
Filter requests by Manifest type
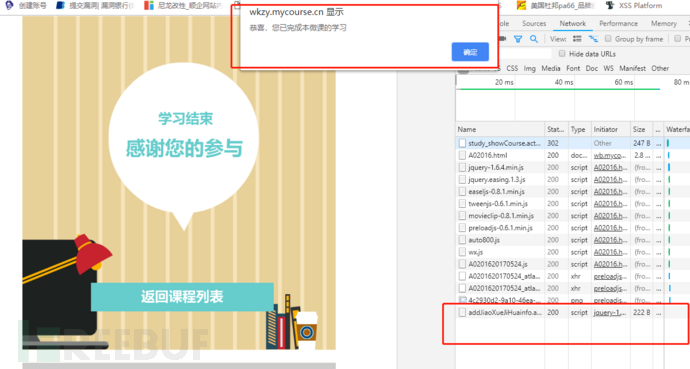pos(632,69)
